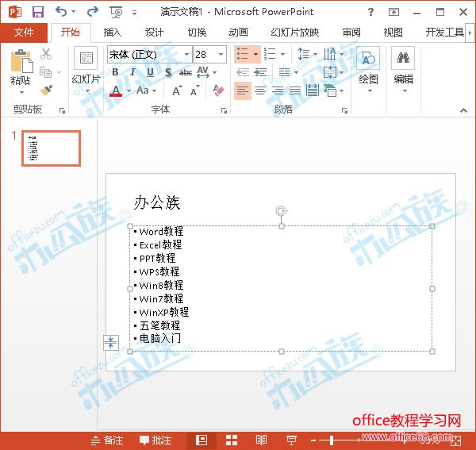Toggle Bold formatting

point(115,72)
